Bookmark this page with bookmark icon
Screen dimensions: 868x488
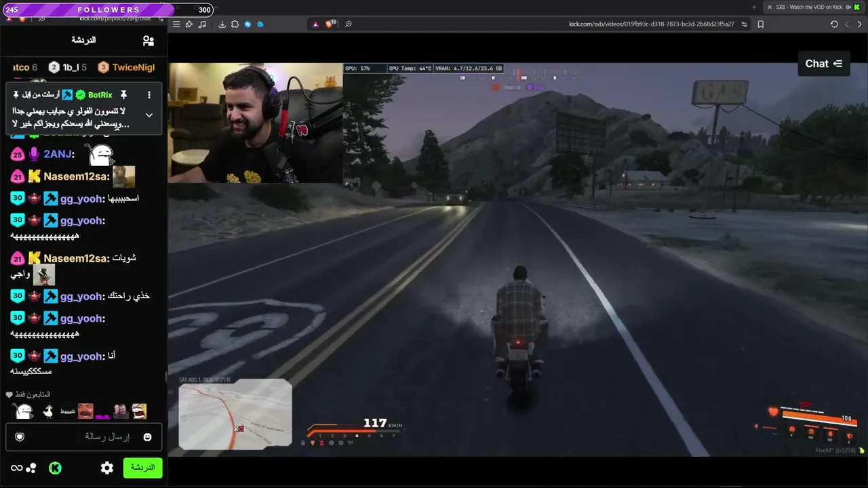click(761, 24)
